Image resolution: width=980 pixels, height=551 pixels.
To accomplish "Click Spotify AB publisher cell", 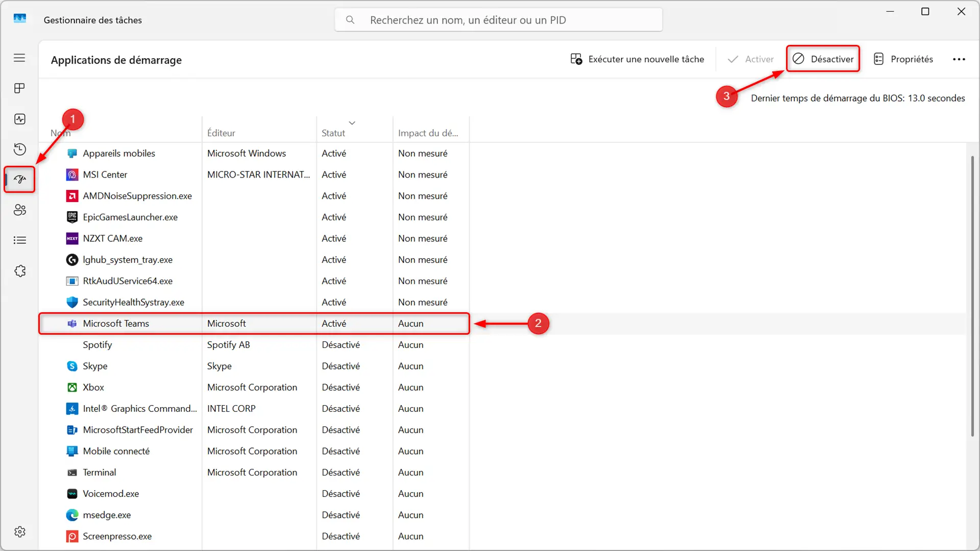I will 229,345.
